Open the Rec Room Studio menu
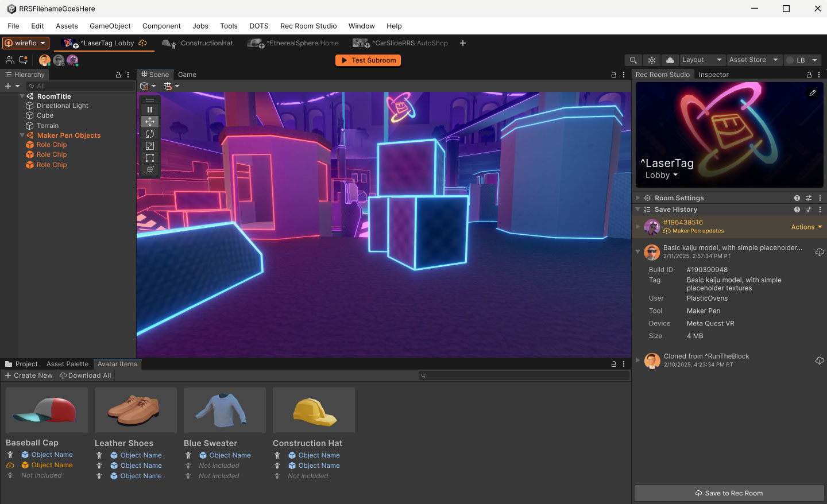The width and height of the screenshot is (827, 504). click(308, 26)
